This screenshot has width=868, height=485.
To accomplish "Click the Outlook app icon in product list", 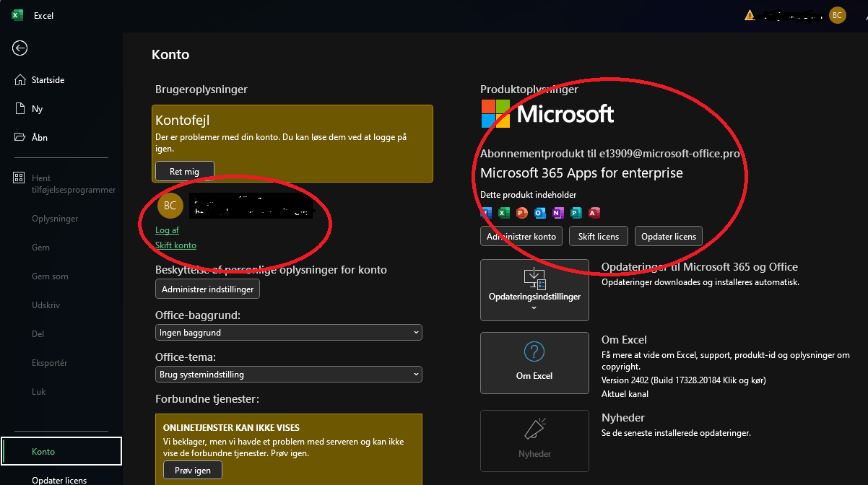I will pos(540,213).
